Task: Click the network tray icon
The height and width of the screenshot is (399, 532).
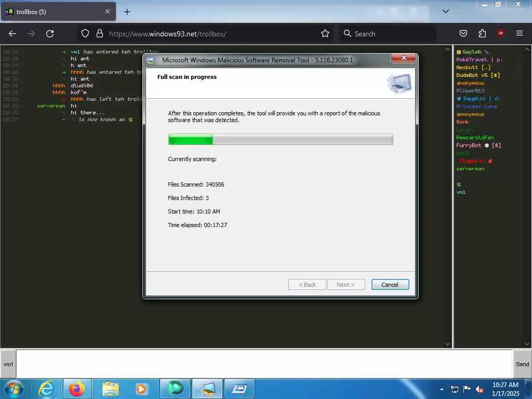Action: (x=454, y=389)
